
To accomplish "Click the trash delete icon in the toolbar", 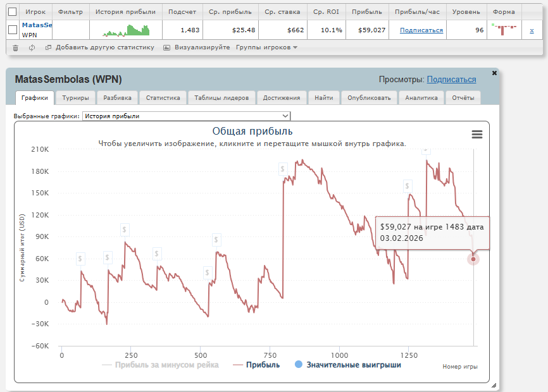I will [x=15, y=47].
